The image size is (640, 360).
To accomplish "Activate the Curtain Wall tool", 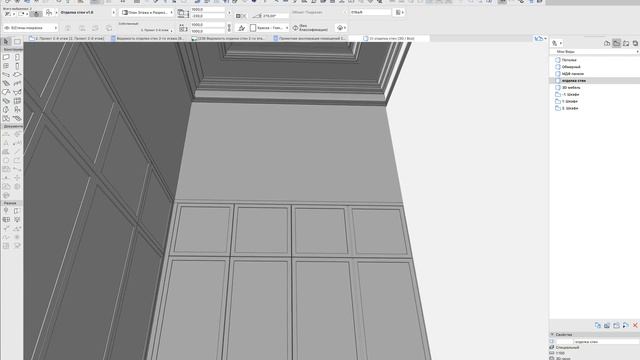I will (x=17, y=101).
